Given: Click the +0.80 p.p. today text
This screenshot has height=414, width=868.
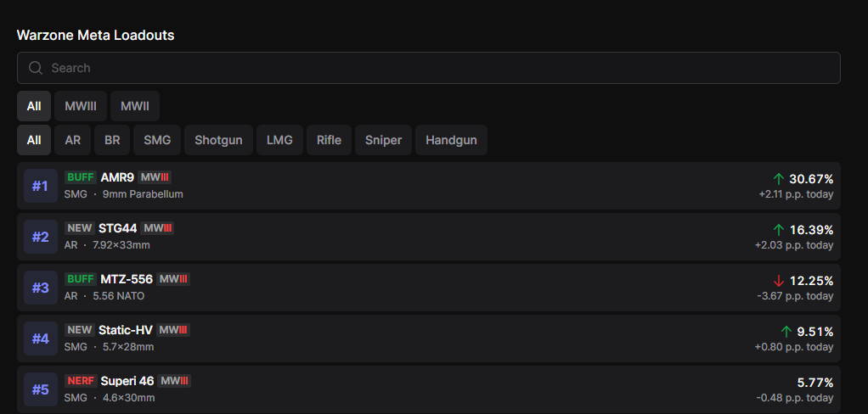Looking at the screenshot, I should point(794,347).
